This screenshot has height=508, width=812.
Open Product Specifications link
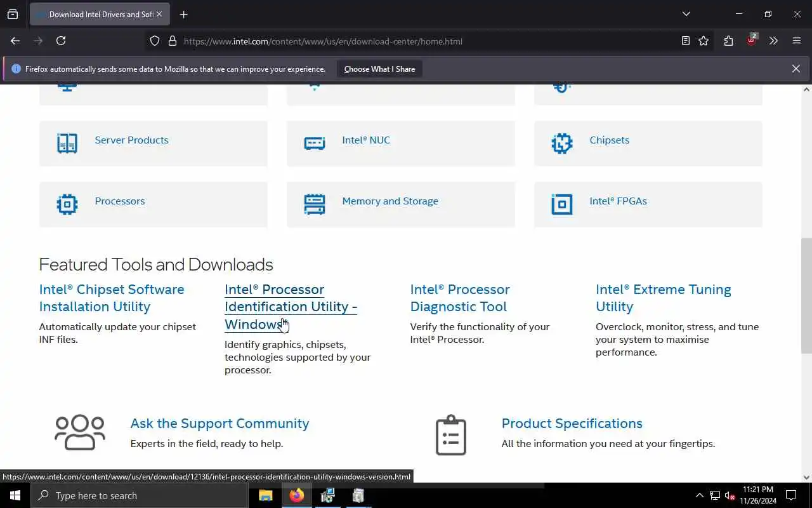[x=572, y=424]
